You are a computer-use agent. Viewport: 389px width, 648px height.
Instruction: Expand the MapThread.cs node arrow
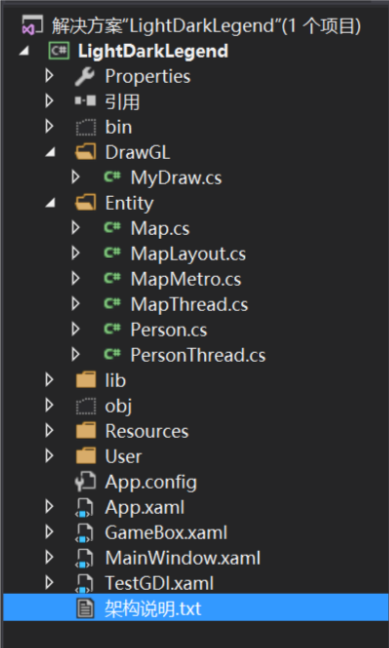point(75,304)
